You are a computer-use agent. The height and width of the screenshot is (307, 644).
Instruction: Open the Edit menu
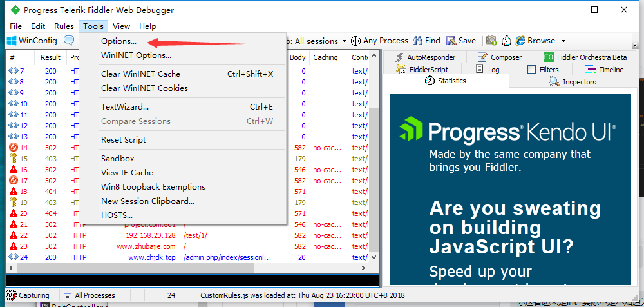point(38,26)
